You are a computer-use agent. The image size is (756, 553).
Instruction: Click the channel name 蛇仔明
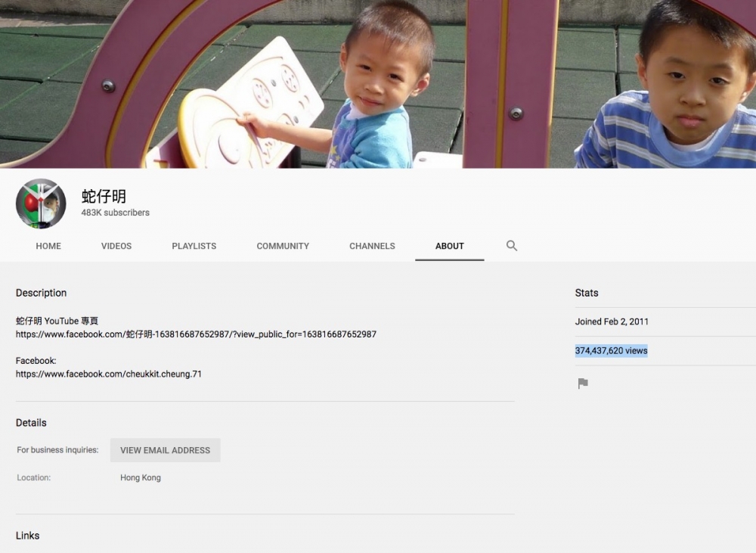coord(104,197)
